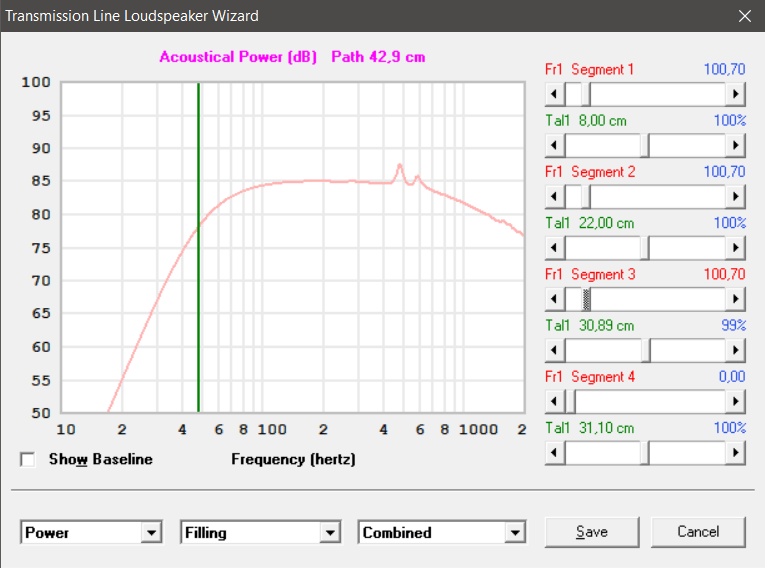Click the Fr1 Segment 2 label
The width and height of the screenshot is (765, 568).
click(x=590, y=172)
